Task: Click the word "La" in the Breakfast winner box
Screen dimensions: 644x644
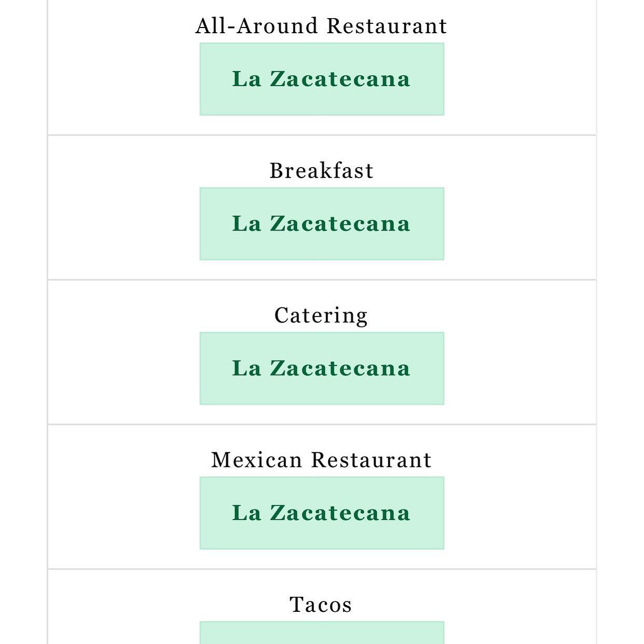Action: tap(246, 224)
